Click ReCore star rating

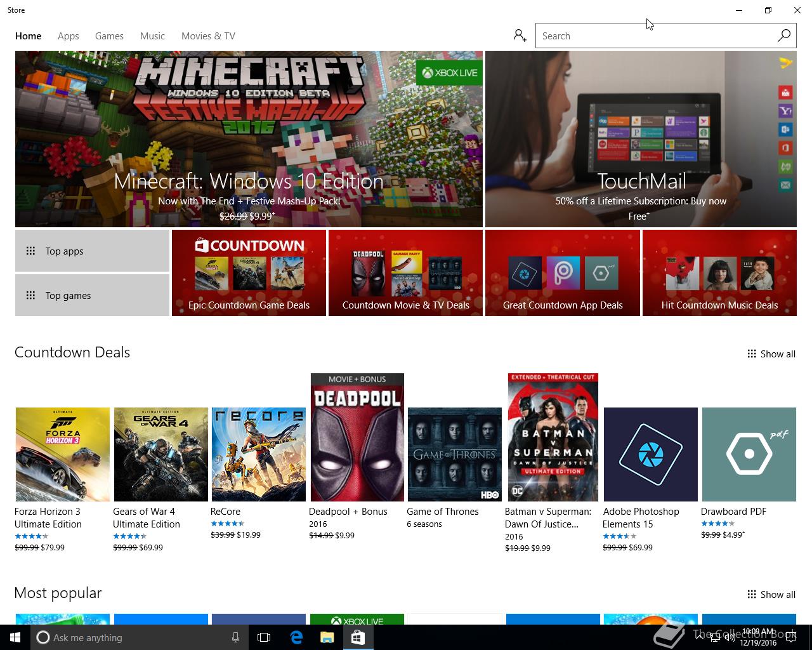[x=227, y=524]
